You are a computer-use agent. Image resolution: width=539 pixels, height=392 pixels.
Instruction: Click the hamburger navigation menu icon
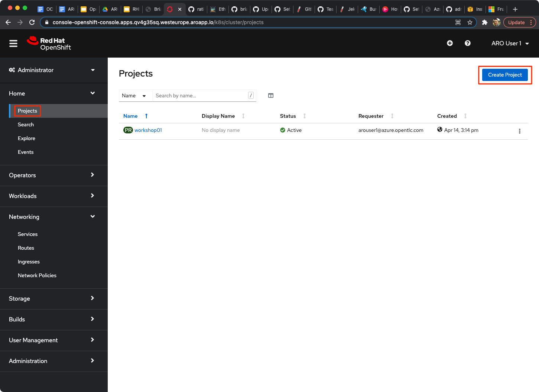(x=13, y=43)
